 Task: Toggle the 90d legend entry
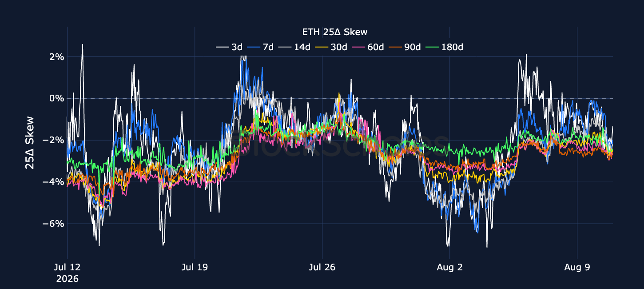(x=405, y=47)
